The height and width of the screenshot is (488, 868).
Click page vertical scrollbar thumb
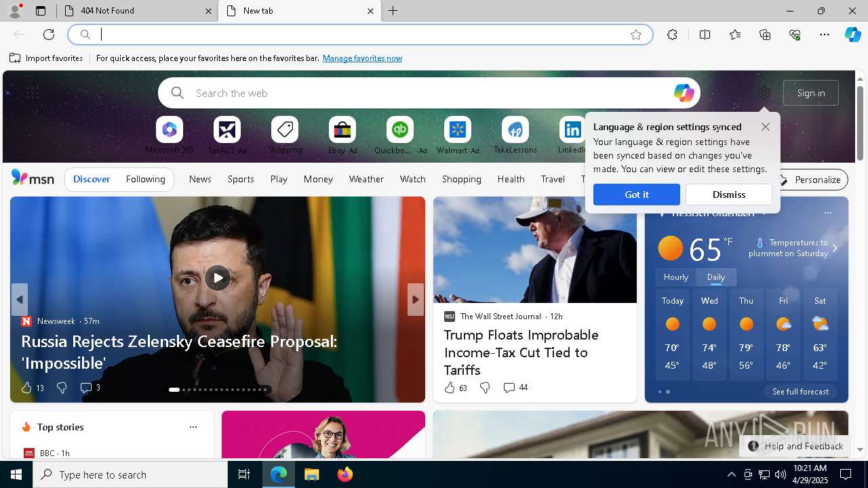click(x=860, y=122)
